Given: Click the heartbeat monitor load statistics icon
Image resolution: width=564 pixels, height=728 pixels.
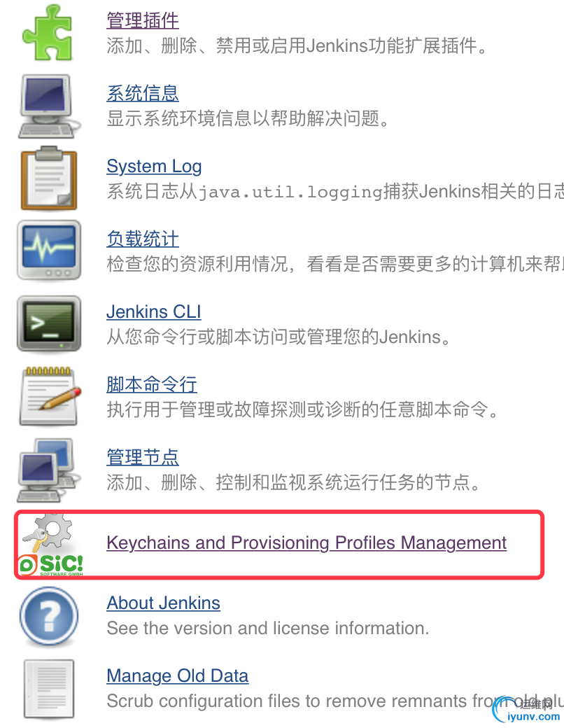Looking at the screenshot, I should [x=49, y=251].
